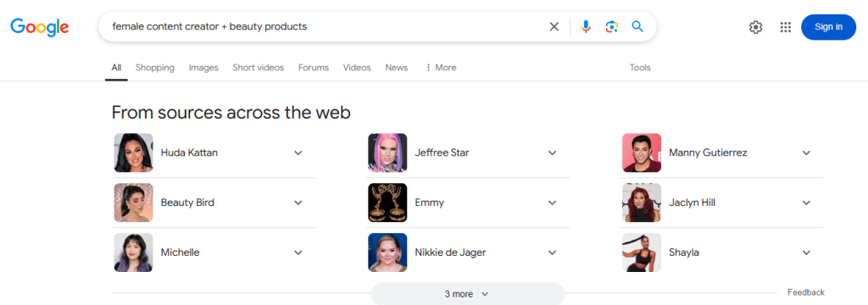
Task: Click the Feedback link
Action: click(x=806, y=292)
